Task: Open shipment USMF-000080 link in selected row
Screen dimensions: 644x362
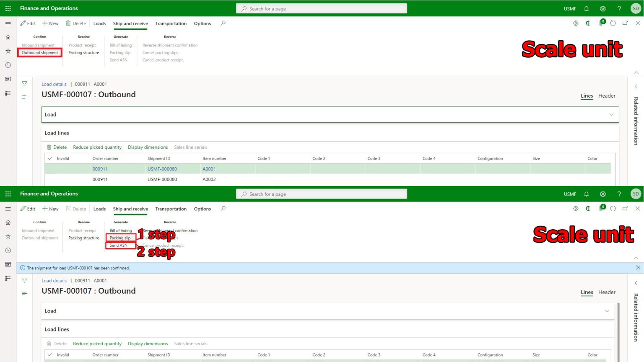Action: (x=162, y=169)
